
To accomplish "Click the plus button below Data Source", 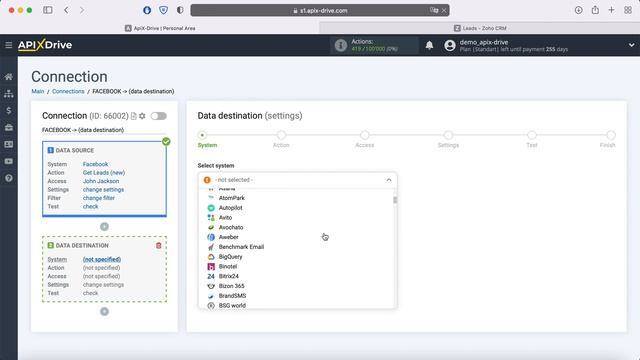I will click(x=104, y=227).
